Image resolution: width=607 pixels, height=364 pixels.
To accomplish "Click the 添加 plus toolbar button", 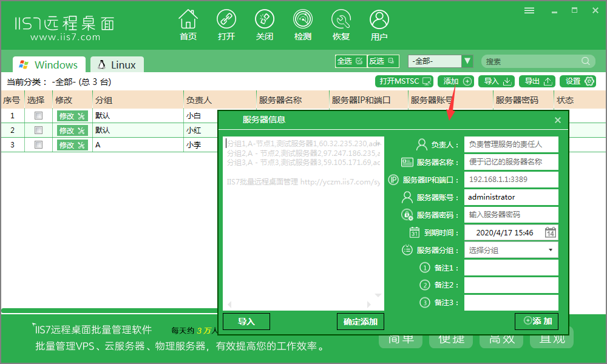I will coord(456,81).
